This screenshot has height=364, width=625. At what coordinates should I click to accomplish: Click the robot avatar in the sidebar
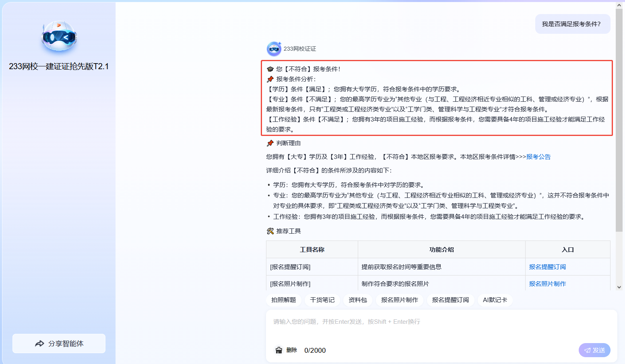59,36
